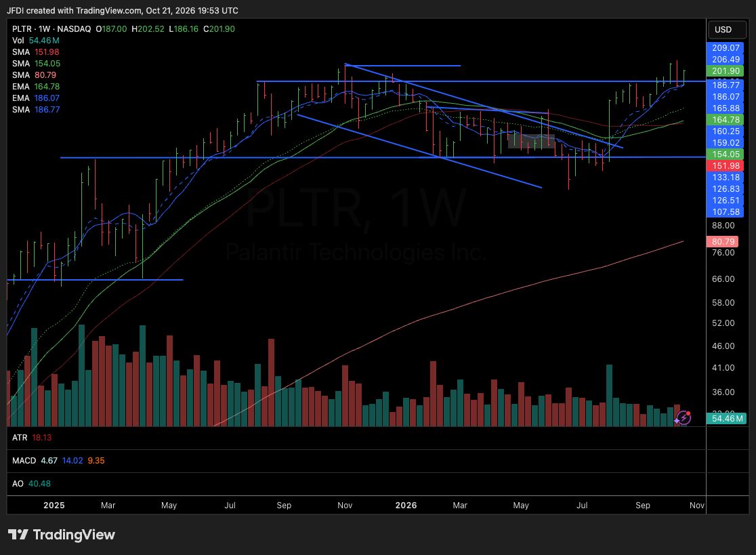
Task: Click the close value C201.90
Action: (219, 29)
